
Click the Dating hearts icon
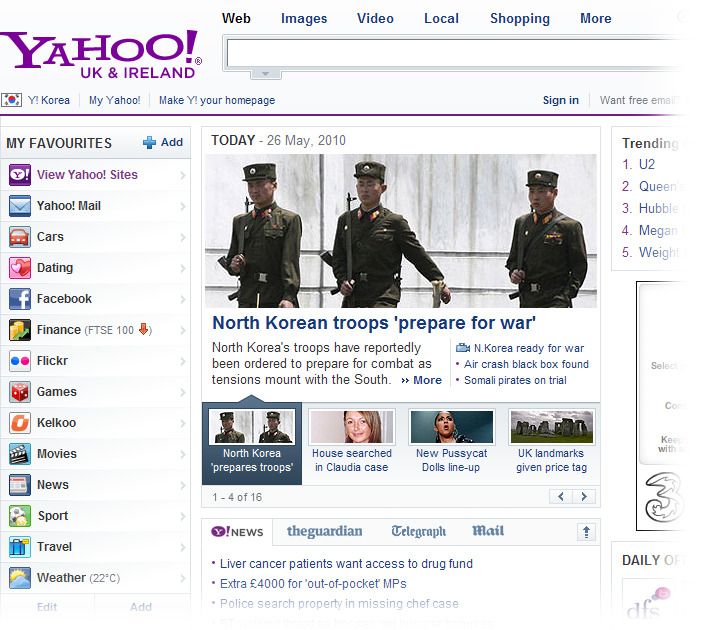tap(20, 268)
